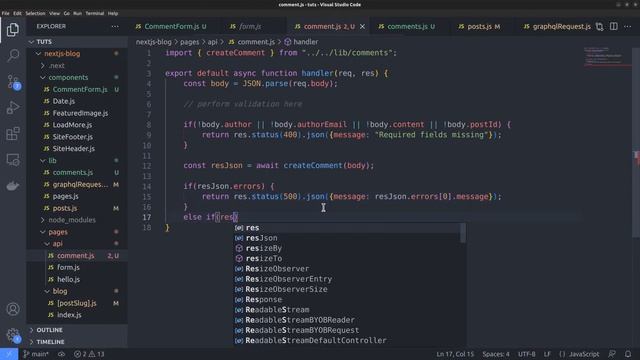Split the editor right
Screen dimensions: 640x360
[613, 27]
